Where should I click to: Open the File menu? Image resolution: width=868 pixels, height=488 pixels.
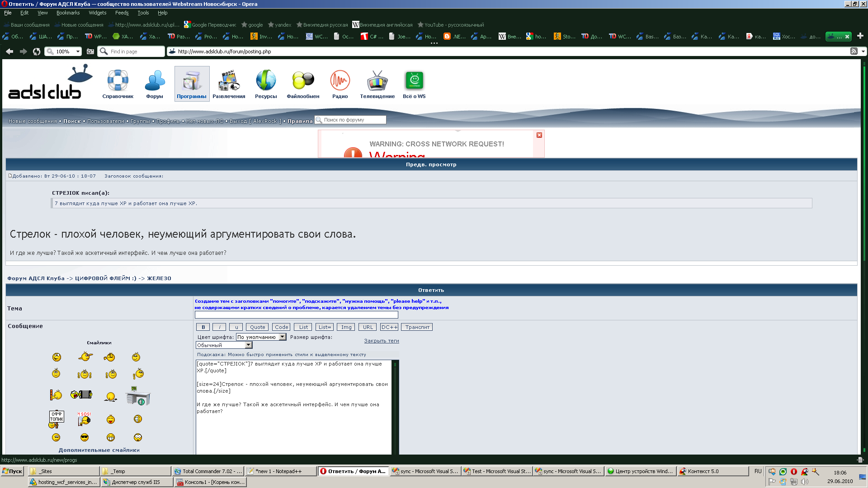coord(8,13)
